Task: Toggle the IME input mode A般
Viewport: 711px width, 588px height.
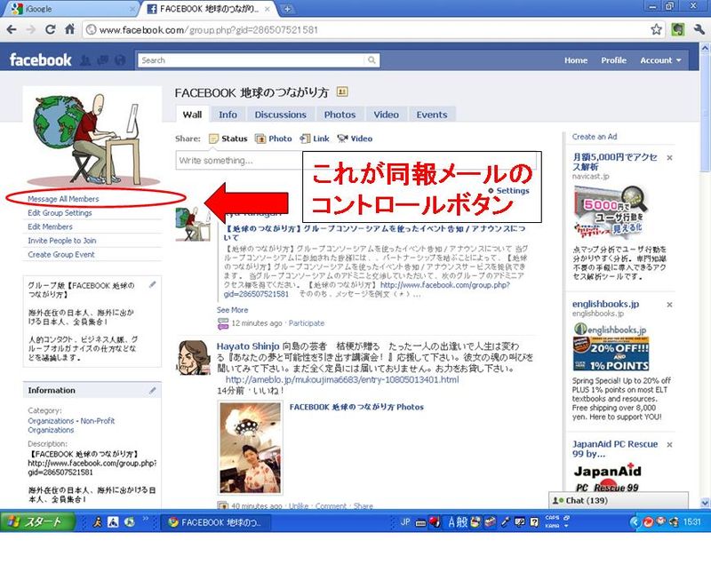Action: (x=458, y=522)
